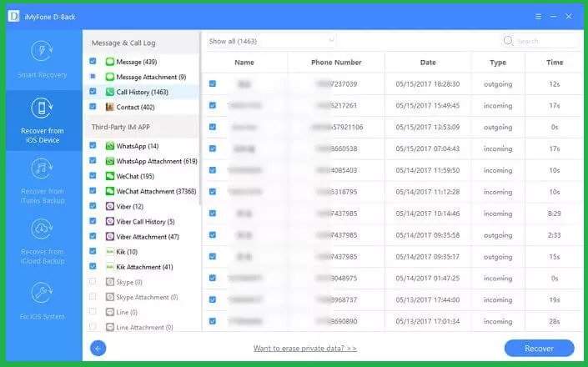The width and height of the screenshot is (588, 367).
Task: Uncheck the Kik (10) checkbox
Action: pyautogui.click(x=93, y=251)
